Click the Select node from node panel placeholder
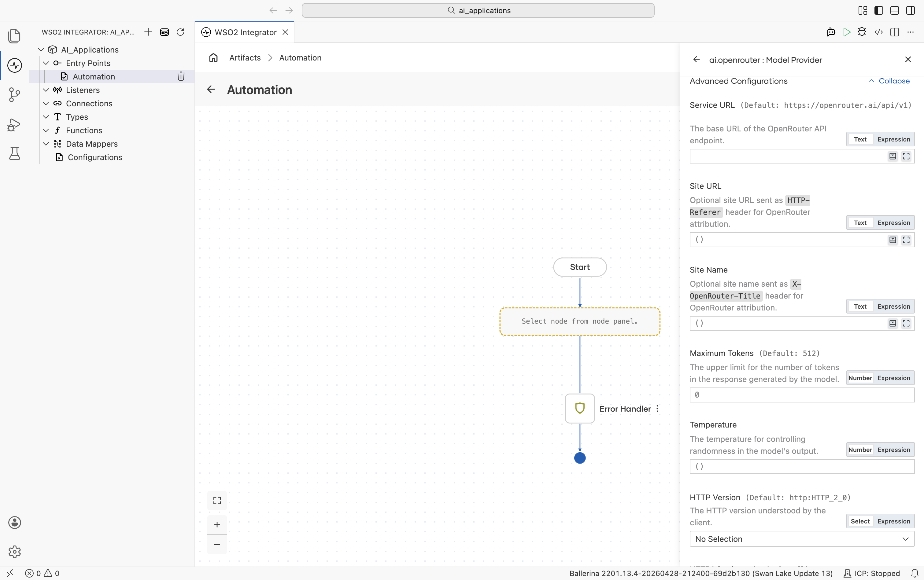This screenshot has width=924, height=580. [x=580, y=321]
